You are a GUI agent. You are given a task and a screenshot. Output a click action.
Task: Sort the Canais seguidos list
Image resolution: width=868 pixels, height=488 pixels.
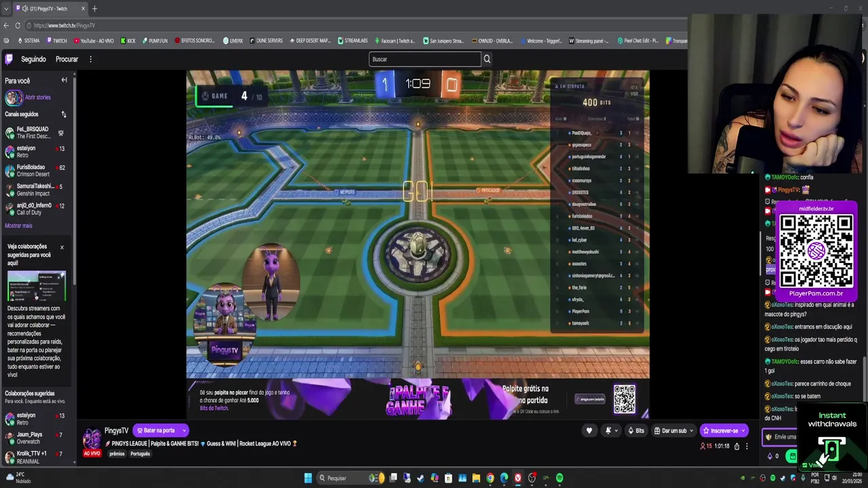click(64, 114)
